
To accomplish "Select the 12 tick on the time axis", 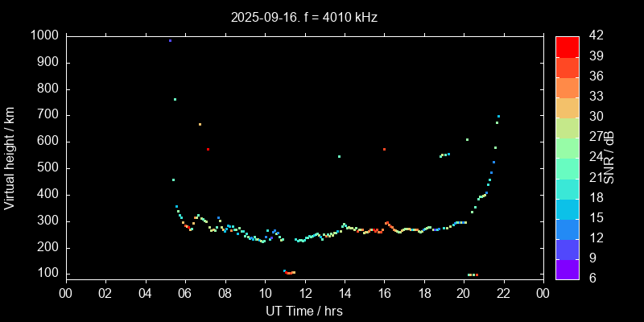I will pos(304,293).
